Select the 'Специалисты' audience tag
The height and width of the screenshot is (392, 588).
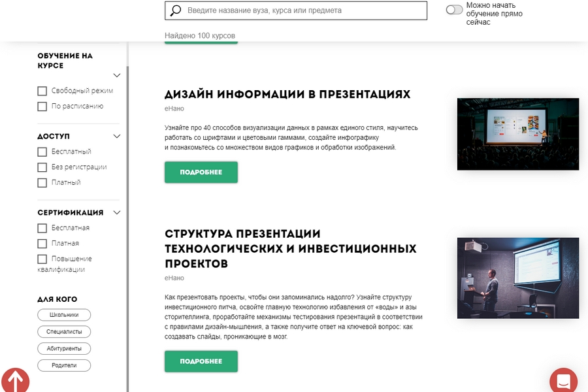pyautogui.click(x=64, y=332)
